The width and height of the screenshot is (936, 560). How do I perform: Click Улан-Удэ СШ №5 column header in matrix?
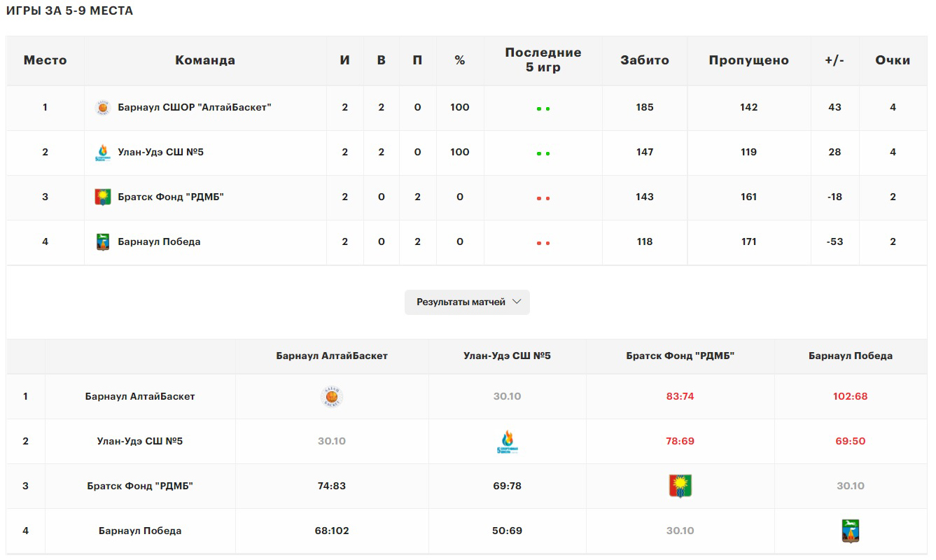click(x=508, y=356)
